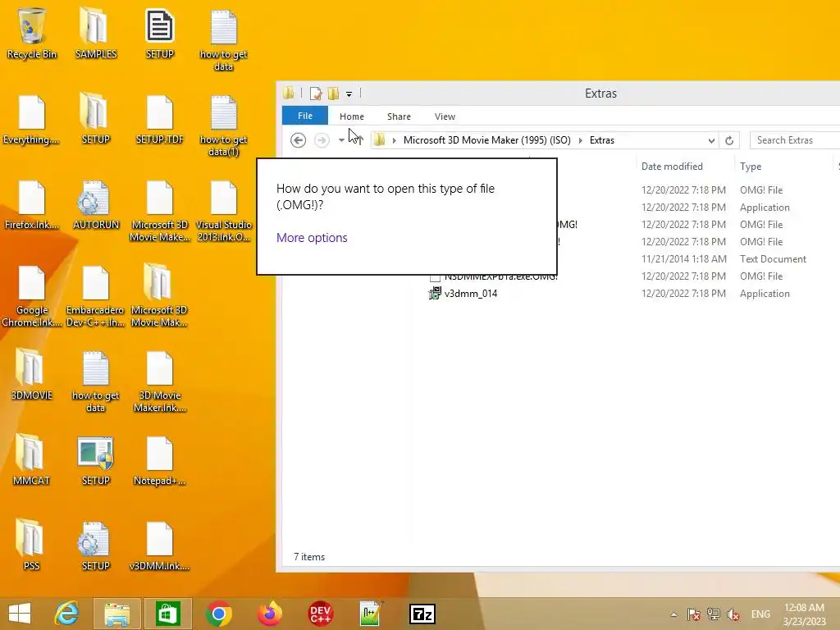Go back with the Explorer Back button
This screenshot has width=840, height=630.
point(298,140)
